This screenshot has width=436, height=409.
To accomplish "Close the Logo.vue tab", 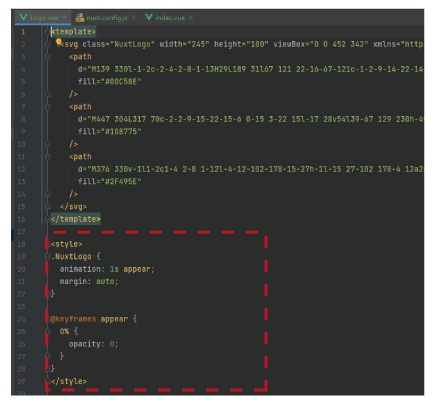I will tap(64, 17).
